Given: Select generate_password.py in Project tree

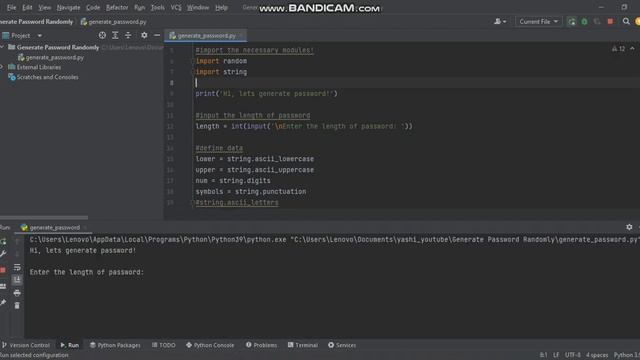Looking at the screenshot, I should (51, 58).
